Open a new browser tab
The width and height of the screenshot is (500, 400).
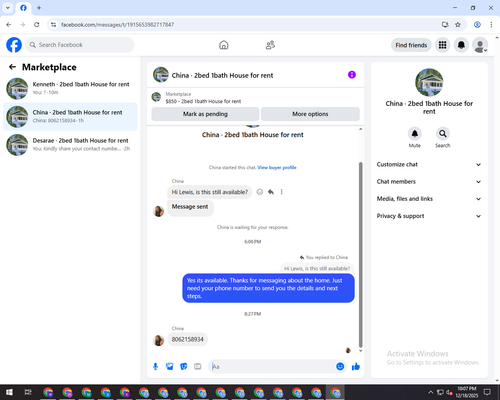pos(39,8)
